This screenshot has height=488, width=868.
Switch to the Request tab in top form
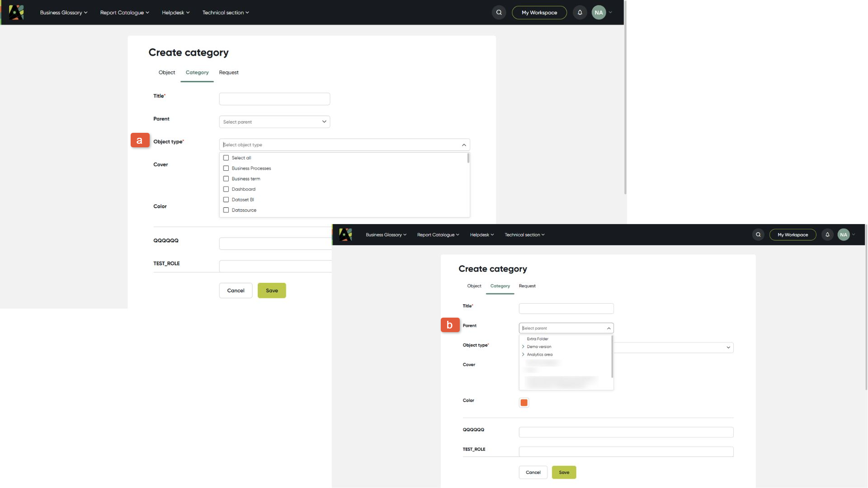coord(229,72)
